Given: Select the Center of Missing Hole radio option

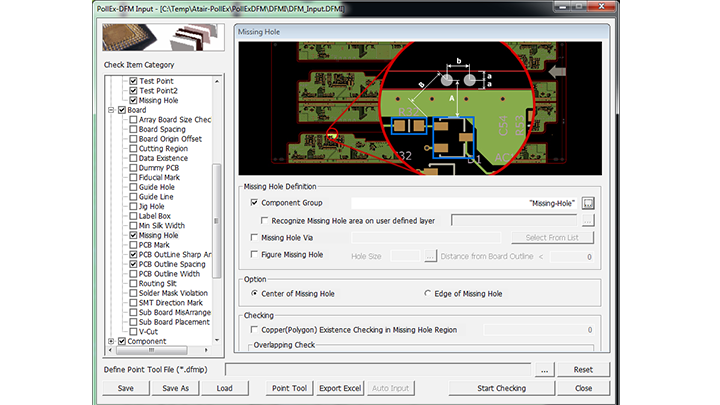Looking at the screenshot, I should [x=254, y=294].
